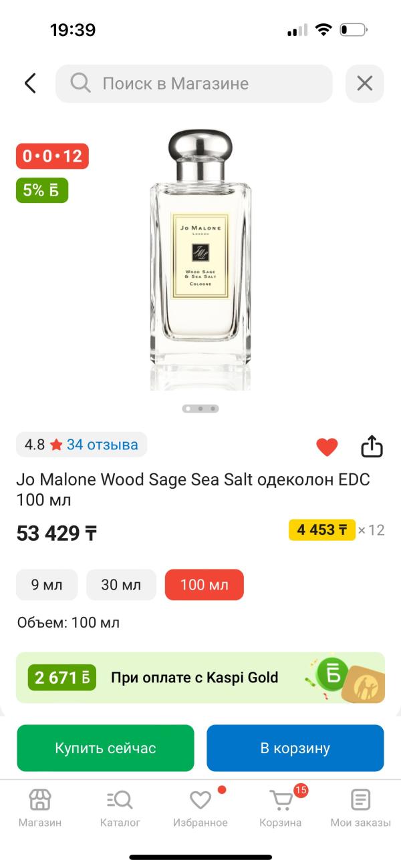Close the store search with X
The width and height of the screenshot is (401, 868).
pyautogui.click(x=364, y=83)
